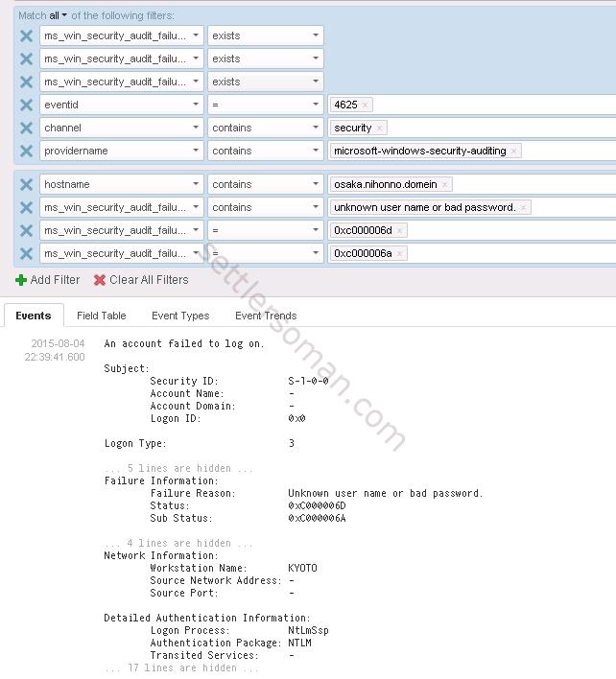This screenshot has height=679, width=616.
Task: Expand the '17 lines are hidden' section
Action: [181, 668]
